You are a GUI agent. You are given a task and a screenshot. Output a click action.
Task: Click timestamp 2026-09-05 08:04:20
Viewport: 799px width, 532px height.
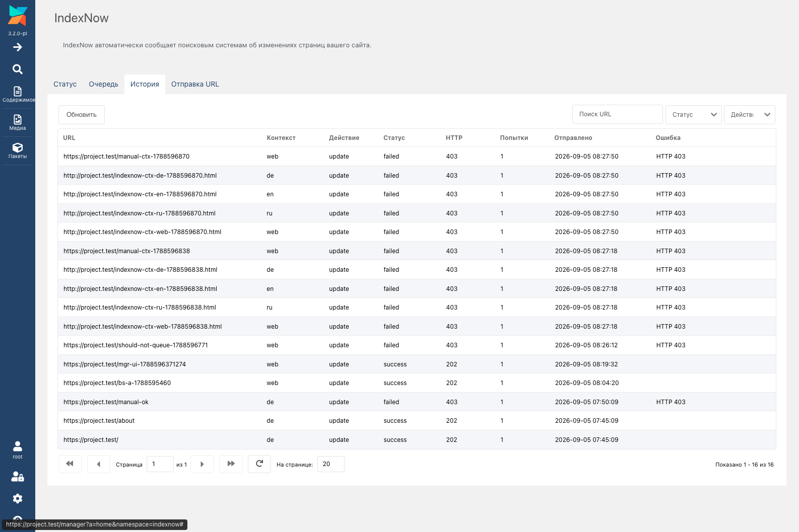pyautogui.click(x=587, y=383)
